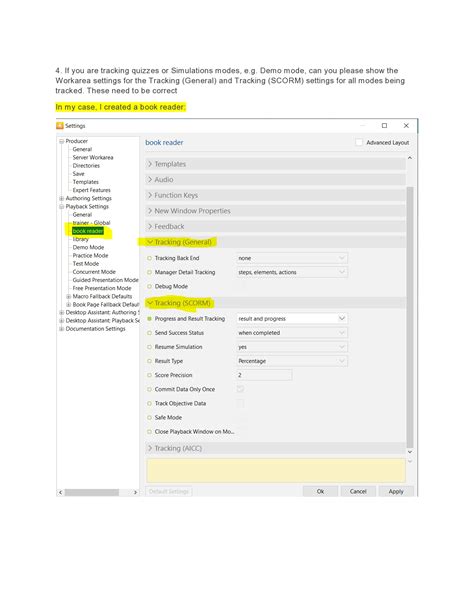Click the Apply button
This screenshot has height=613, width=474.
coord(396,491)
